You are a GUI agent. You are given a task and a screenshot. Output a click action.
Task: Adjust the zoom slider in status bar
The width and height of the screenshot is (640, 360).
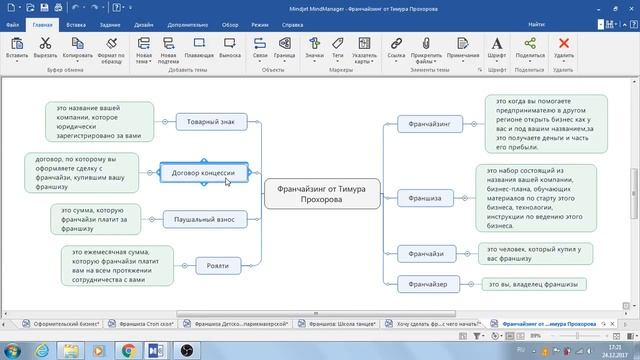pyautogui.click(x=577, y=336)
